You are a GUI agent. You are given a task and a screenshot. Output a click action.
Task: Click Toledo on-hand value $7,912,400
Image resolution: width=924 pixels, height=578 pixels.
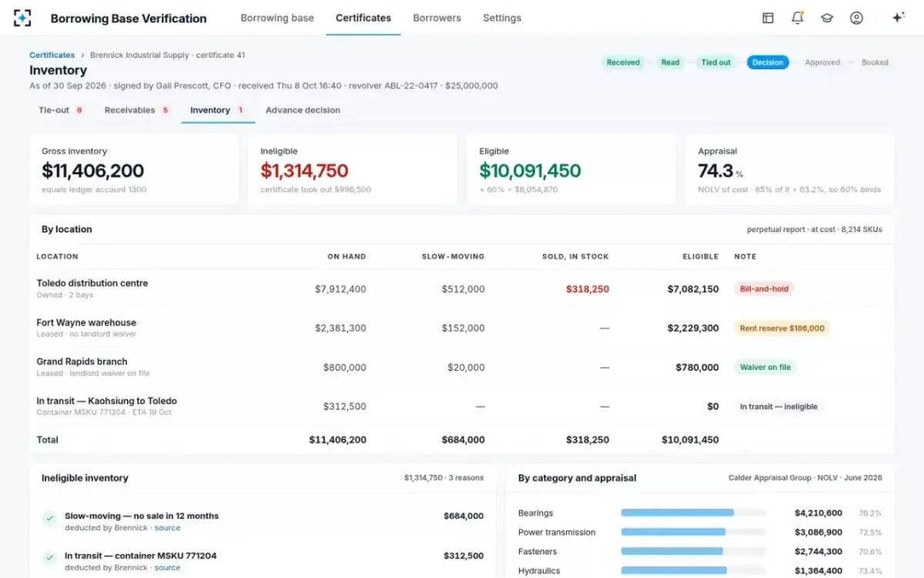pos(340,290)
